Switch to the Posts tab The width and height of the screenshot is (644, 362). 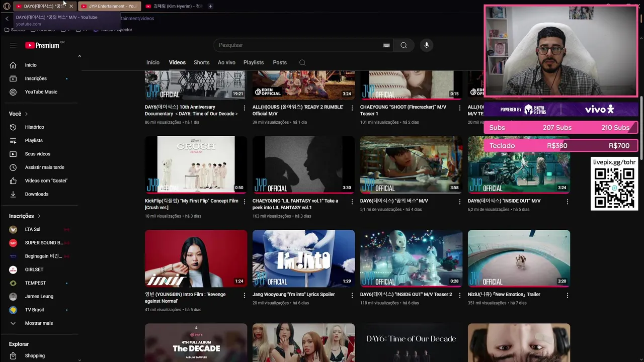tap(280, 62)
